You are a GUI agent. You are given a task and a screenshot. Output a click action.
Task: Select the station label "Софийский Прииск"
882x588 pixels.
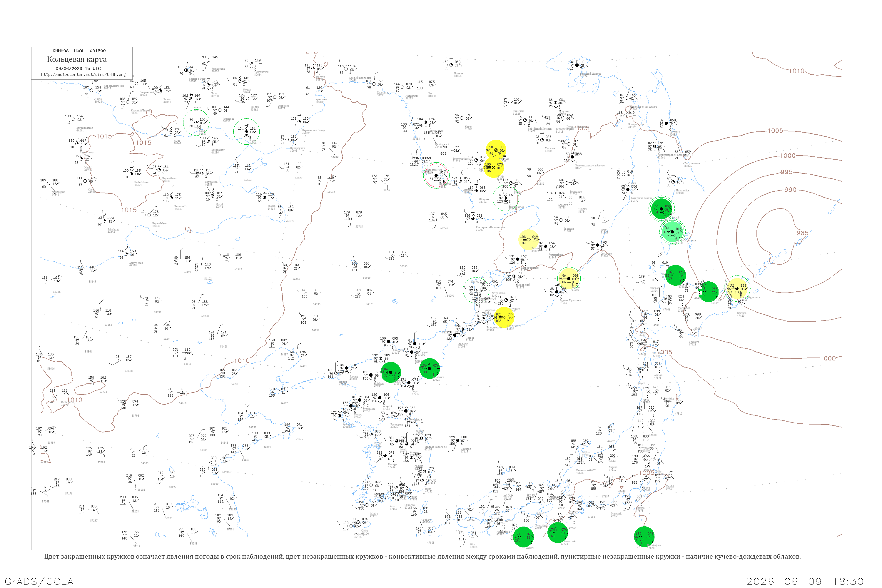tap(539, 129)
